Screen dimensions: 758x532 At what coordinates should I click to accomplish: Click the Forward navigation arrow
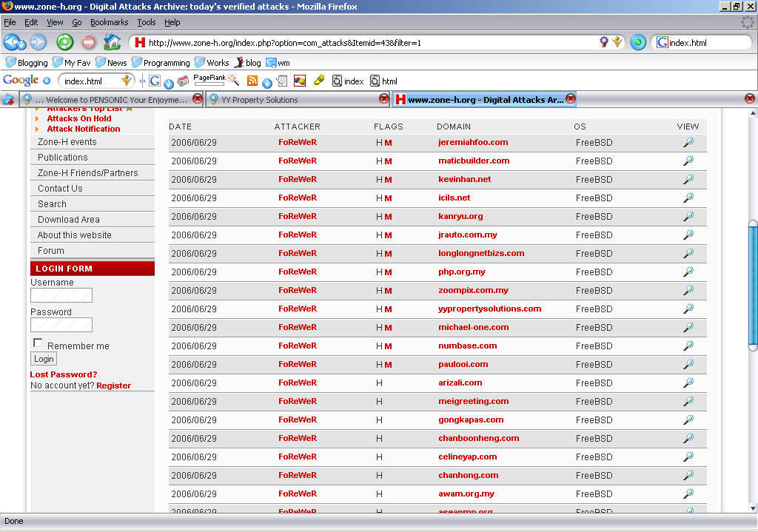click(x=38, y=42)
